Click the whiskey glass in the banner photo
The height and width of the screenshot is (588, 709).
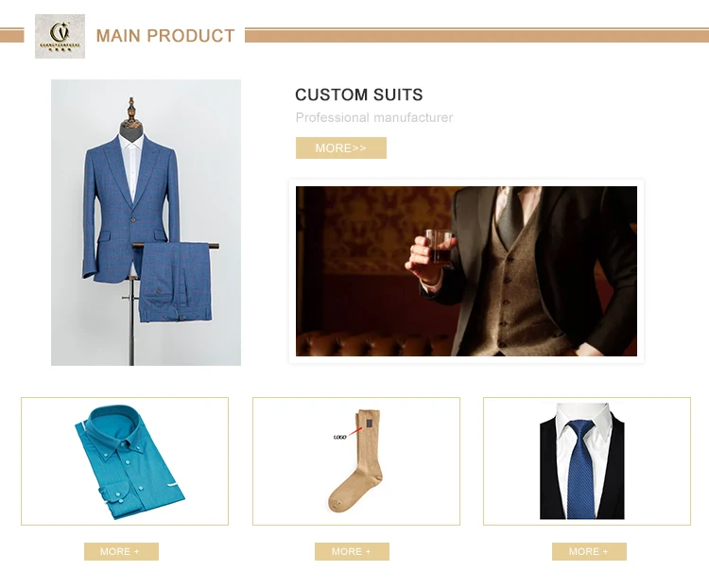click(439, 247)
